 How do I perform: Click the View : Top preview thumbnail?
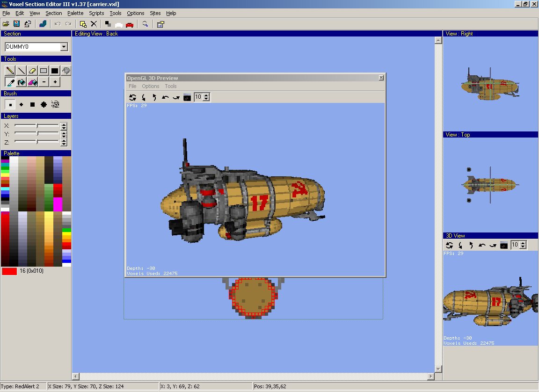tap(490, 185)
